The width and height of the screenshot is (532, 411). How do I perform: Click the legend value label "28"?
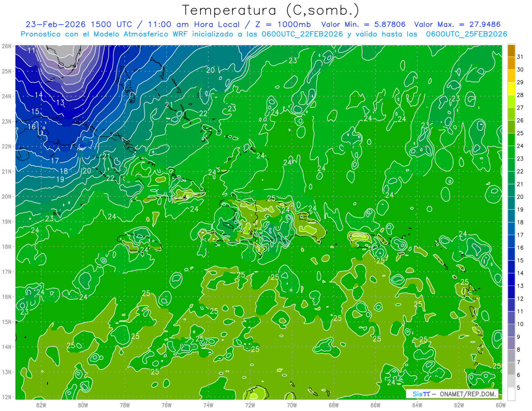(x=520, y=95)
